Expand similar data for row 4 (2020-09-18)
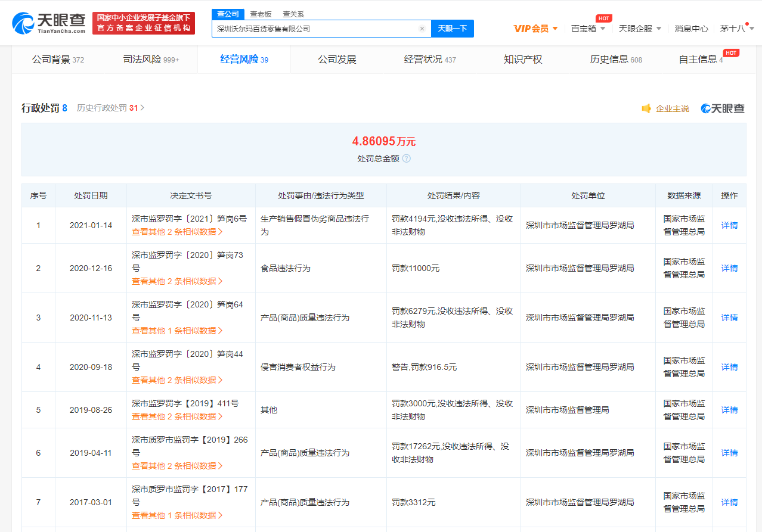 click(x=177, y=380)
